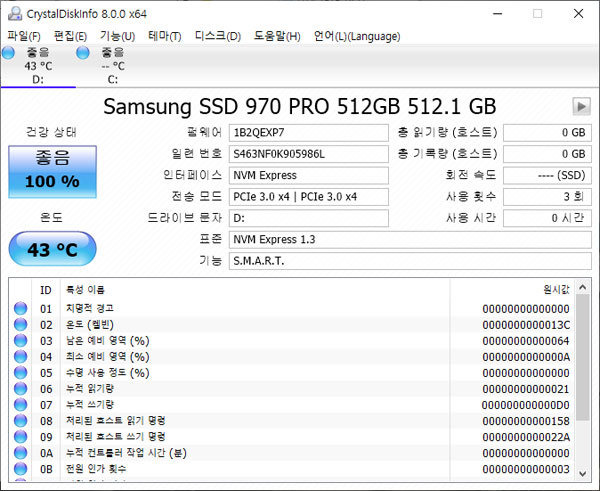
Task: Select the C: disk tab
Action: click(113, 65)
